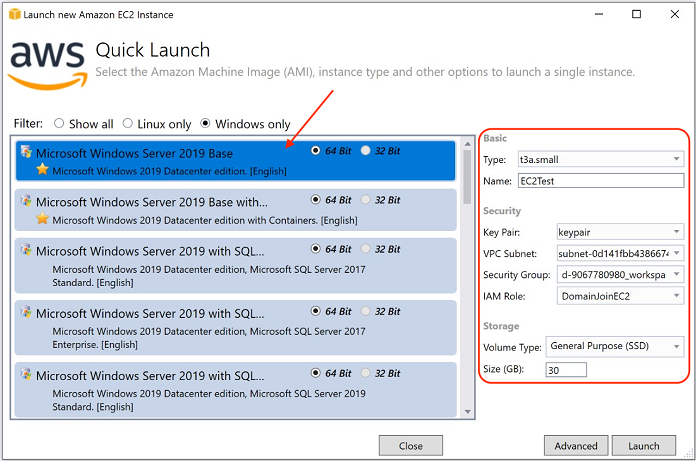Select Microsoft Windows Server 2019 Base with... entry
696x461 pixels.
tap(236, 210)
